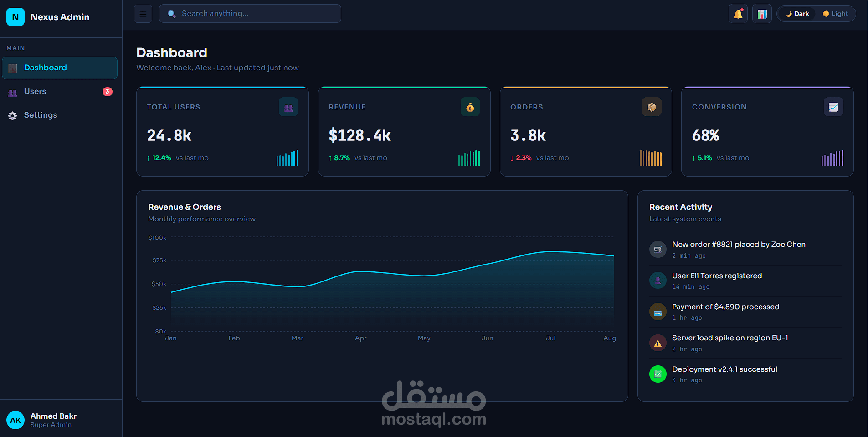Click the Eli Torres user icon
Image resolution: width=868 pixels, height=437 pixels.
pyautogui.click(x=658, y=281)
